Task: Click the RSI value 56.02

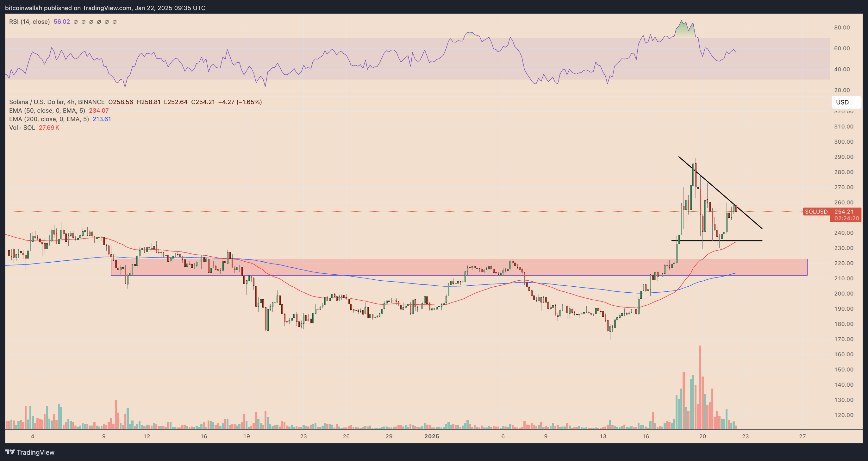Action: point(62,22)
